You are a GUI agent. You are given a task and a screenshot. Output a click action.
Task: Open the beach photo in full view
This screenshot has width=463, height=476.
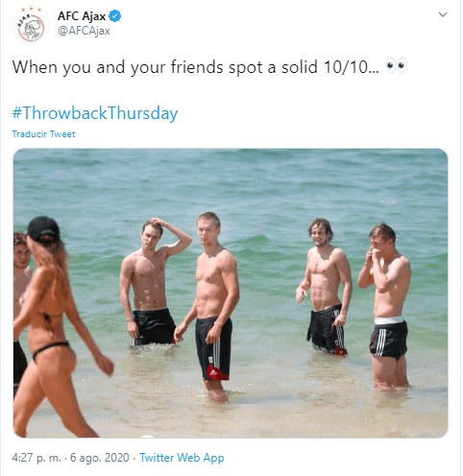231,293
